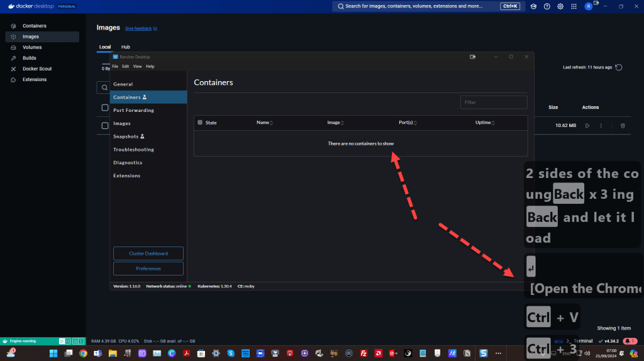Open Docker Desktop learning center icon

tap(533, 6)
